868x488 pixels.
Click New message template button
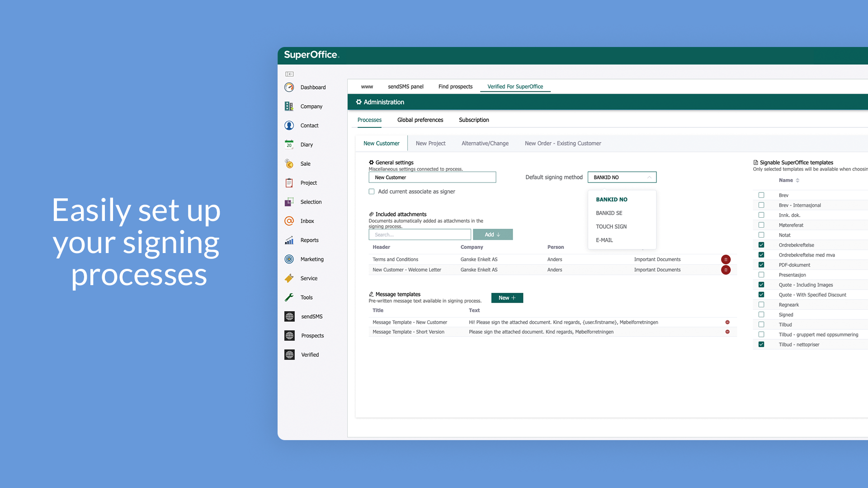point(507,298)
